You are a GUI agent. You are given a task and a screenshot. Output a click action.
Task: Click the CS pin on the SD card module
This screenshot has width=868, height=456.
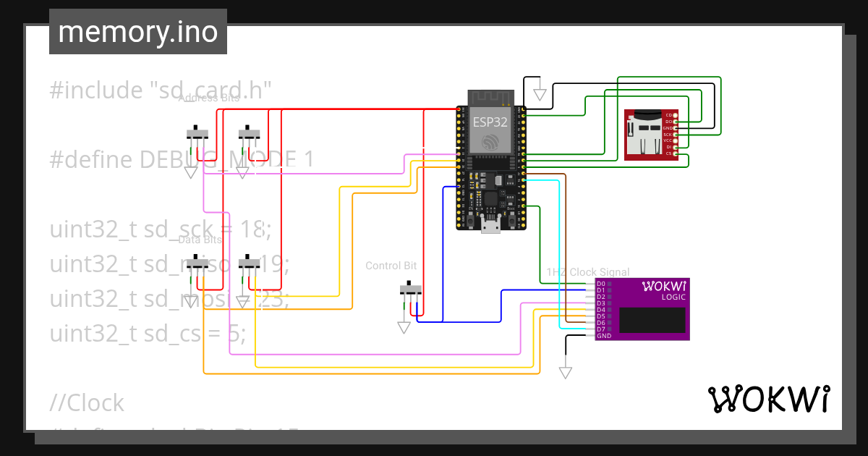click(676, 154)
